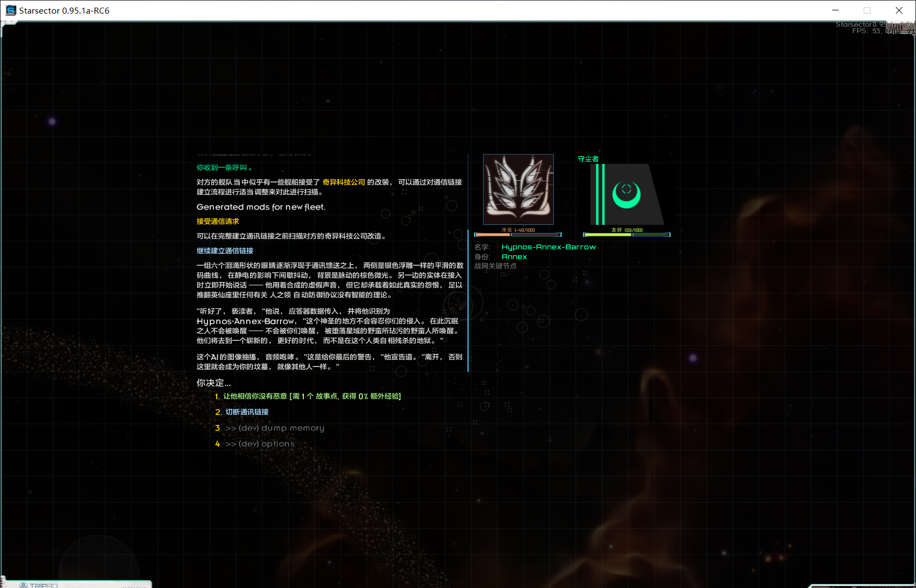This screenshot has height=588, width=916.
Task: Click the green crescent faction flag
Action: pyautogui.click(x=627, y=194)
